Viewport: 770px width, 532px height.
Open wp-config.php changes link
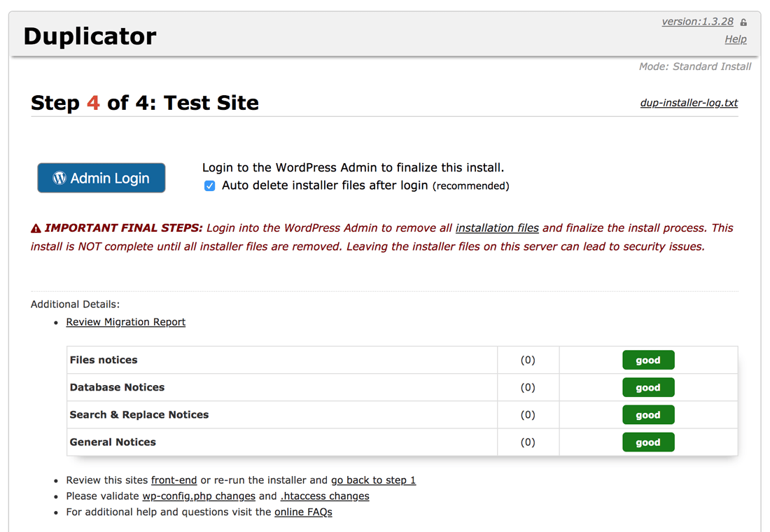pos(199,496)
